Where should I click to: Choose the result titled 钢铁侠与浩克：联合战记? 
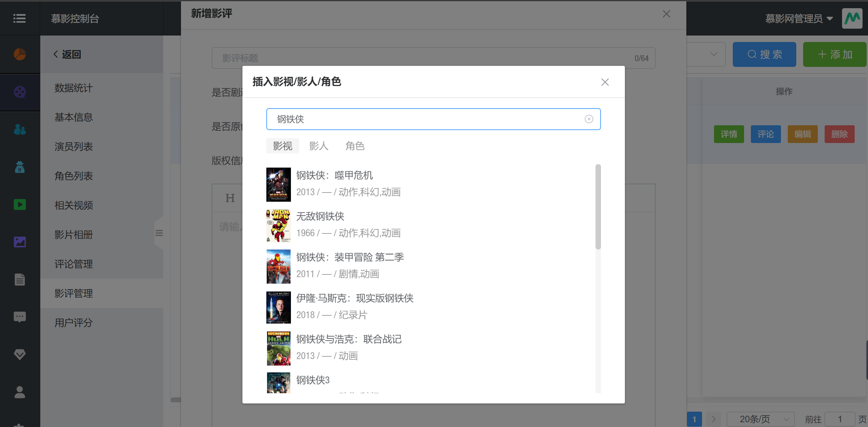coord(349,339)
